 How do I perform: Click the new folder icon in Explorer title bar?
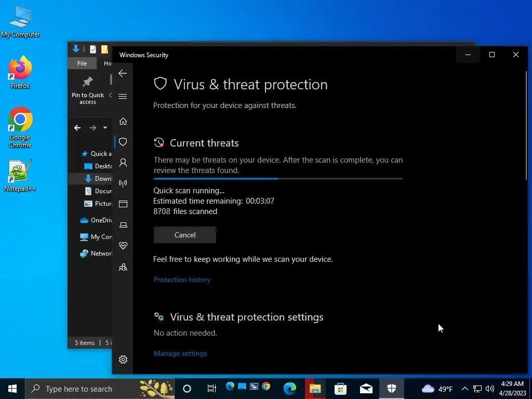[x=104, y=49]
